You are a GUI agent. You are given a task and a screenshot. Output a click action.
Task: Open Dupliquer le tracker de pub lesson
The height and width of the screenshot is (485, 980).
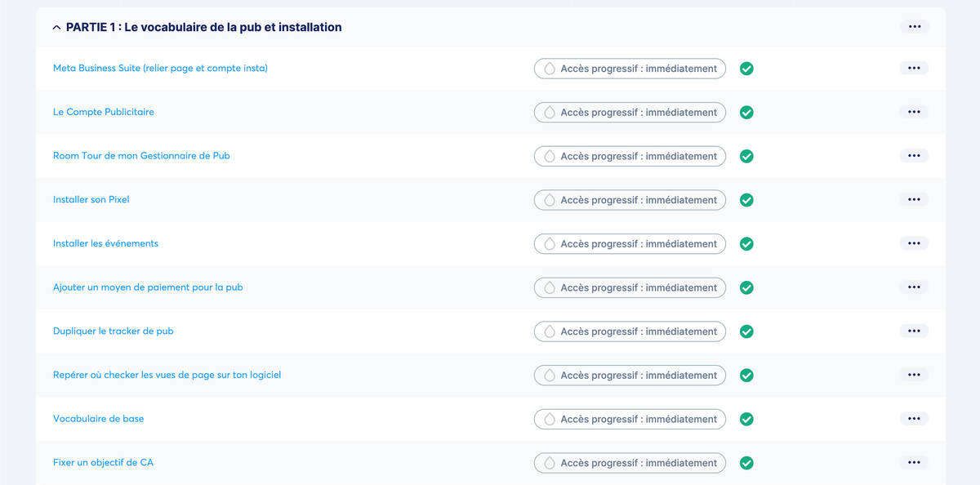tap(114, 331)
